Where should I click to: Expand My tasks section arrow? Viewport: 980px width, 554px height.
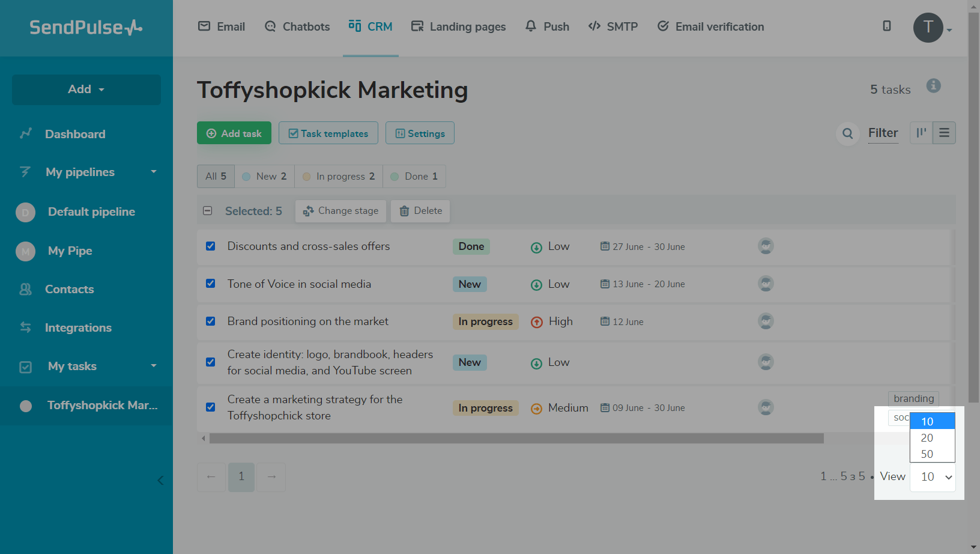(154, 366)
